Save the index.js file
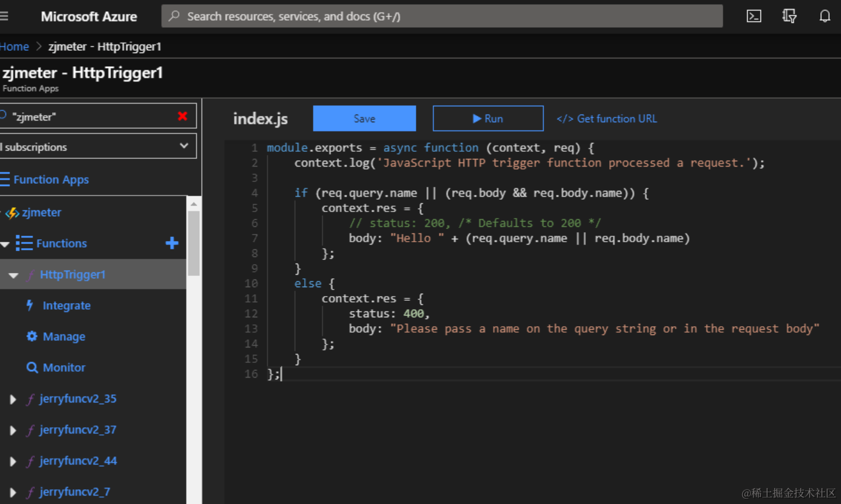Image resolution: width=841 pixels, height=504 pixels. (x=364, y=118)
